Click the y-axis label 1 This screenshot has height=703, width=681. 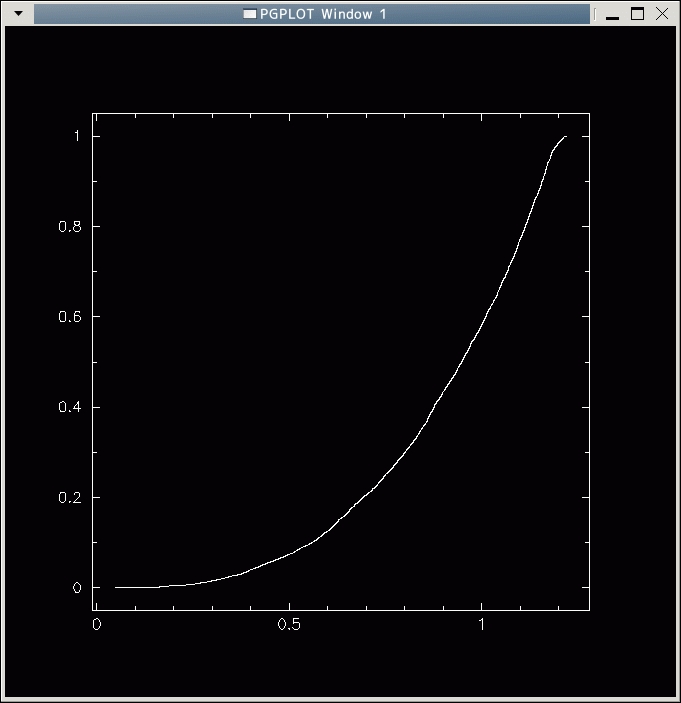[76, 137]
